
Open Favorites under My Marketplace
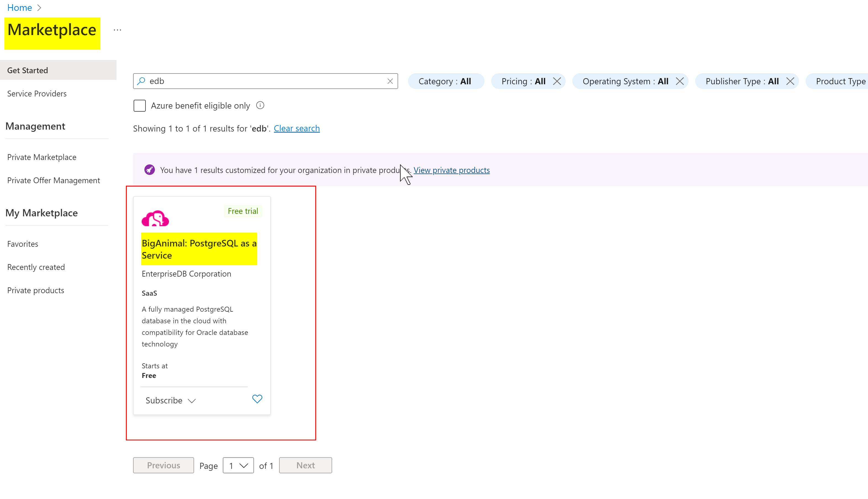point(23,244)
